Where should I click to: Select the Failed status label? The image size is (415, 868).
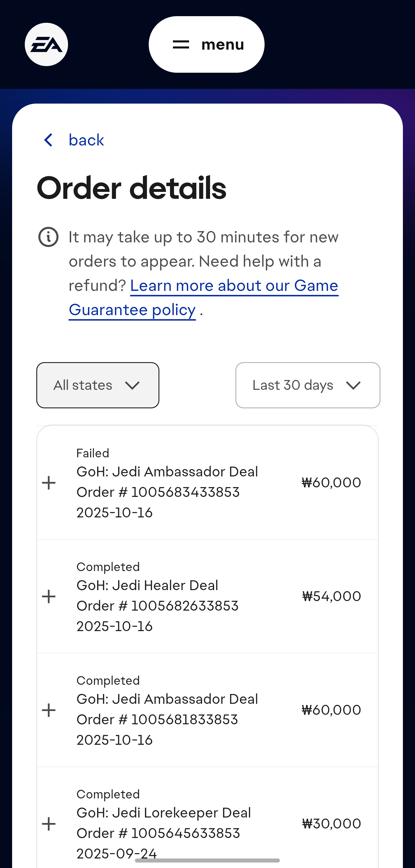(x=93, y=453)
